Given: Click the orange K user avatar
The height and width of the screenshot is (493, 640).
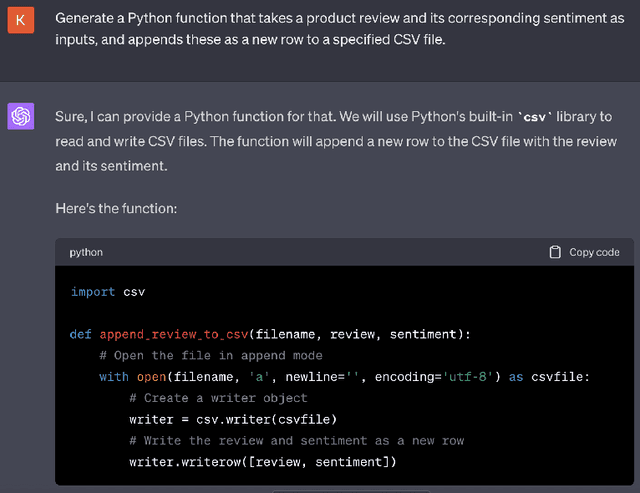Looking at the screenshot, I should coord(21,20).
